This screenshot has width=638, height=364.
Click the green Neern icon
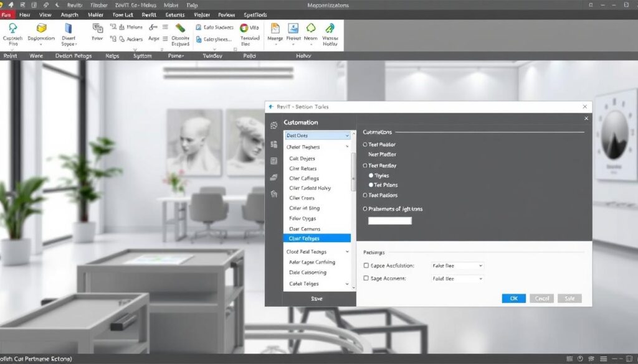(311, 28)
